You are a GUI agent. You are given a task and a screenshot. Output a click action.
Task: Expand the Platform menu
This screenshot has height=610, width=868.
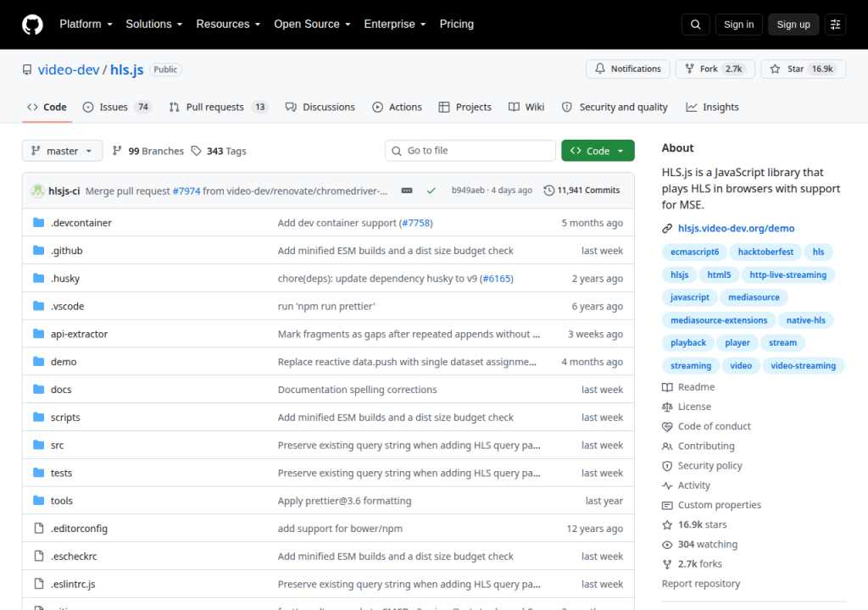point(86,25)
